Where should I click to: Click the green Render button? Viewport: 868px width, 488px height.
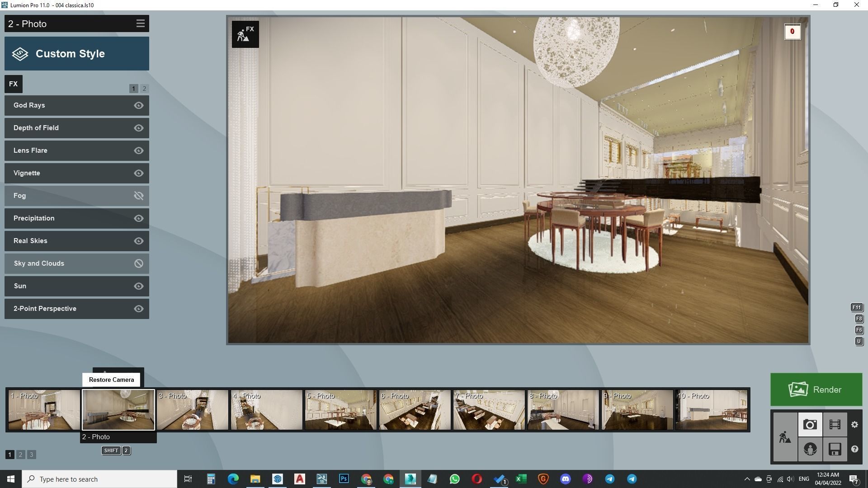pos(816,389)
